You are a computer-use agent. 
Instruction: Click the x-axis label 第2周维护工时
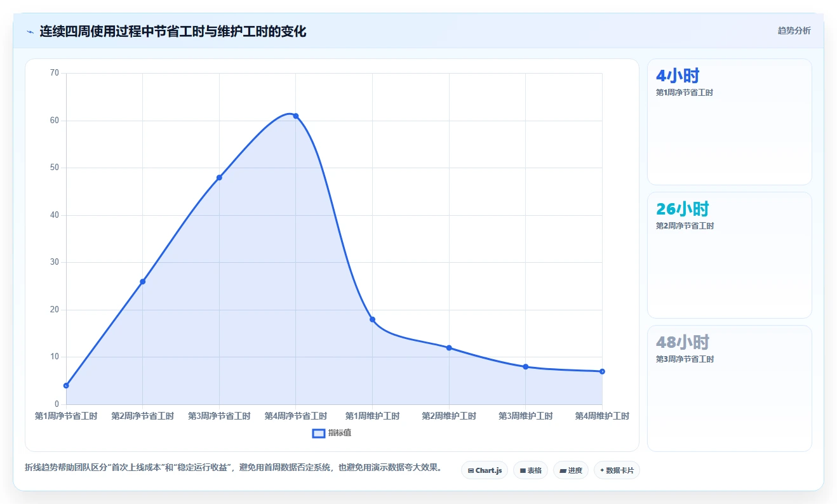coord(449,416)
